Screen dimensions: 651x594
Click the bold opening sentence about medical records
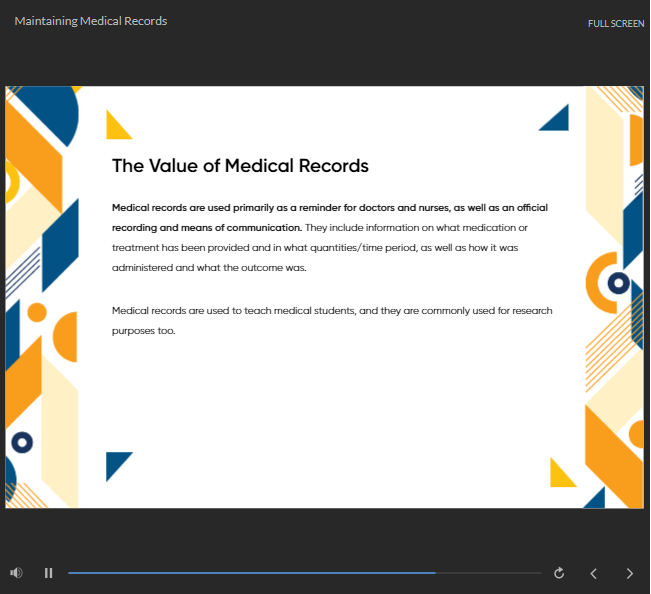[x=330, y=208]
